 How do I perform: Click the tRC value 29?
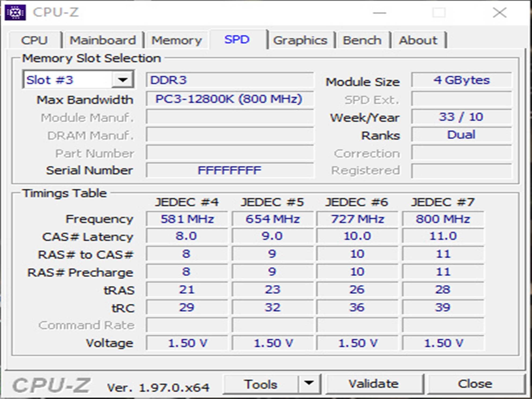coord(187,307)
